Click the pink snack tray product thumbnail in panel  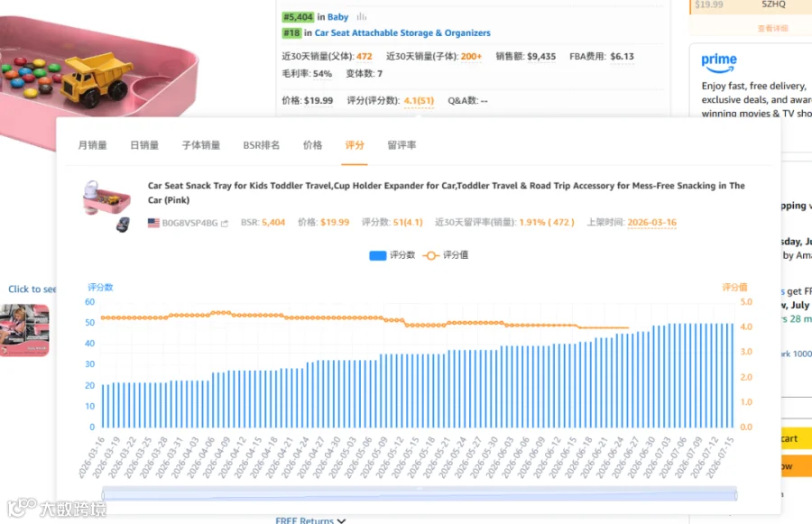coord(106,206)
